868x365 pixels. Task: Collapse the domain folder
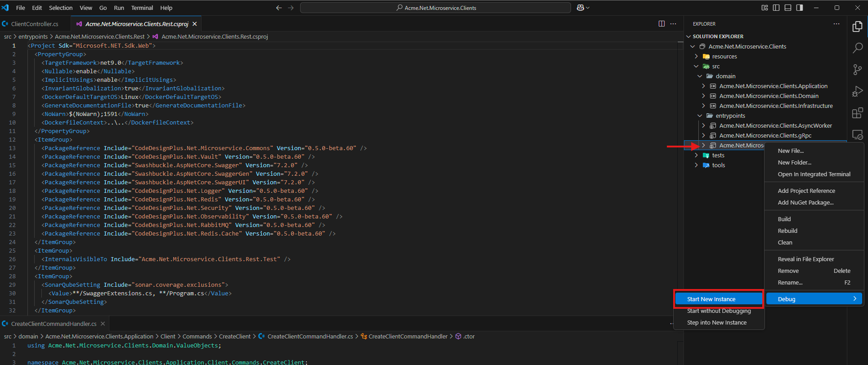(700, 76)
